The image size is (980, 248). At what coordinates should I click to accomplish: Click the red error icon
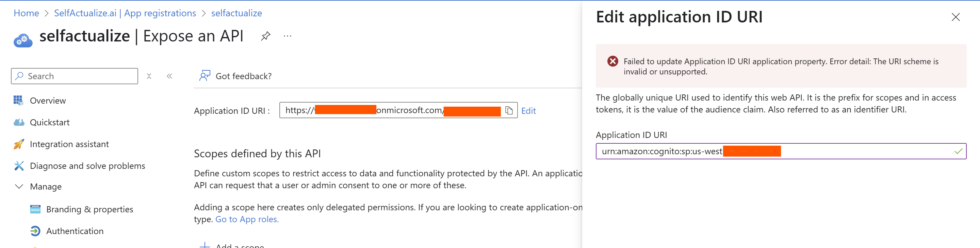coord(612,61)
